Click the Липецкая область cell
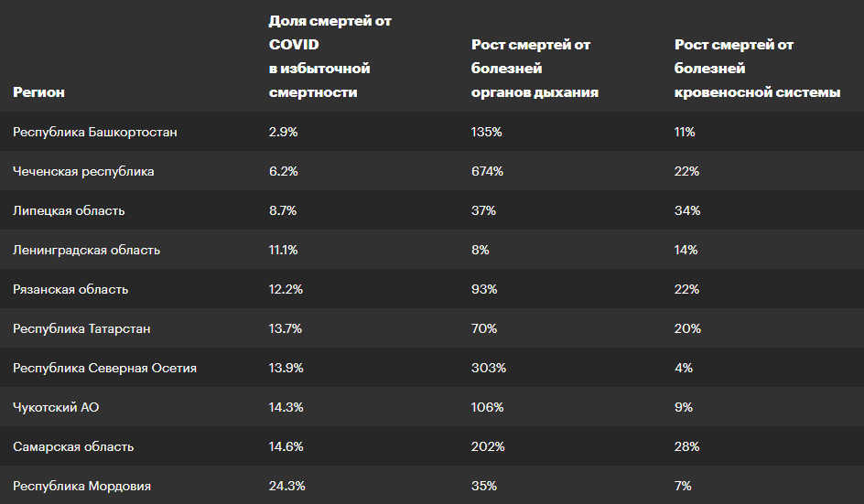 point(69,210)
